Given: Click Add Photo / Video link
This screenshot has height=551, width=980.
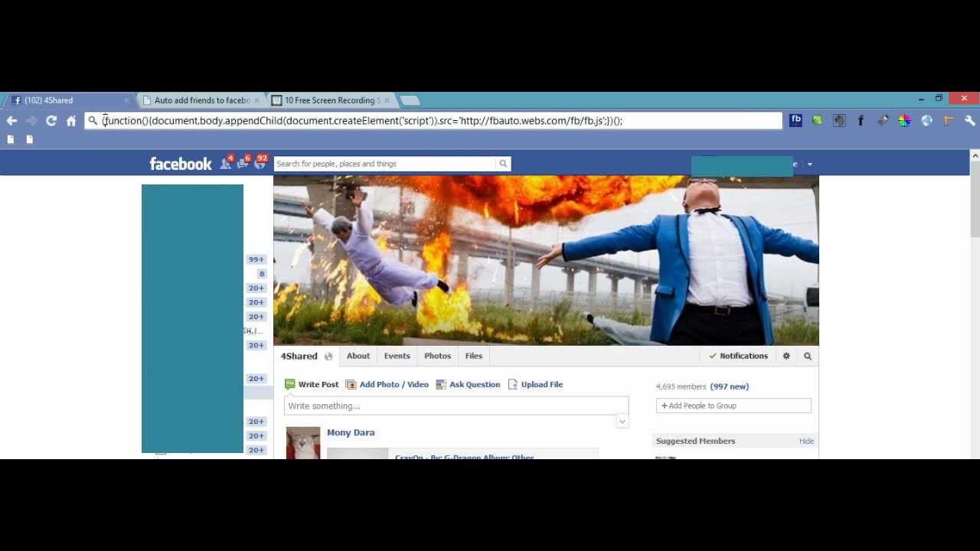Looking at the screenshot, I should click(x=387, y=384).
